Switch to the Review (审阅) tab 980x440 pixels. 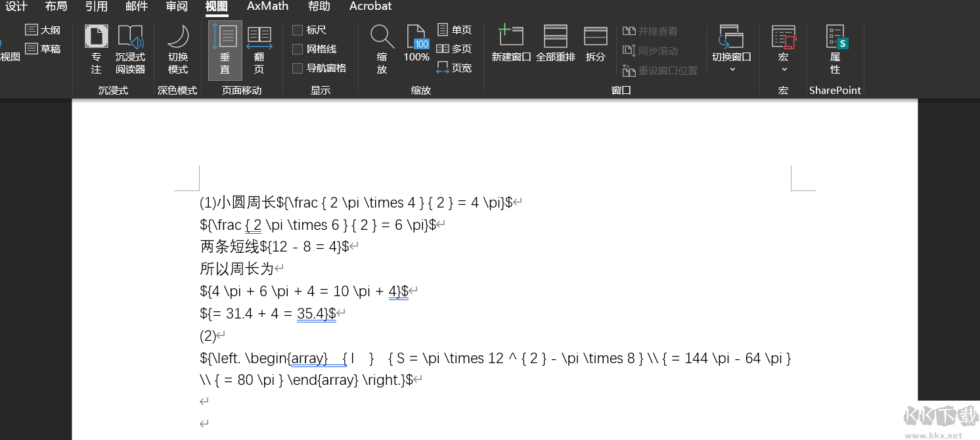click(x=177, y=7)
